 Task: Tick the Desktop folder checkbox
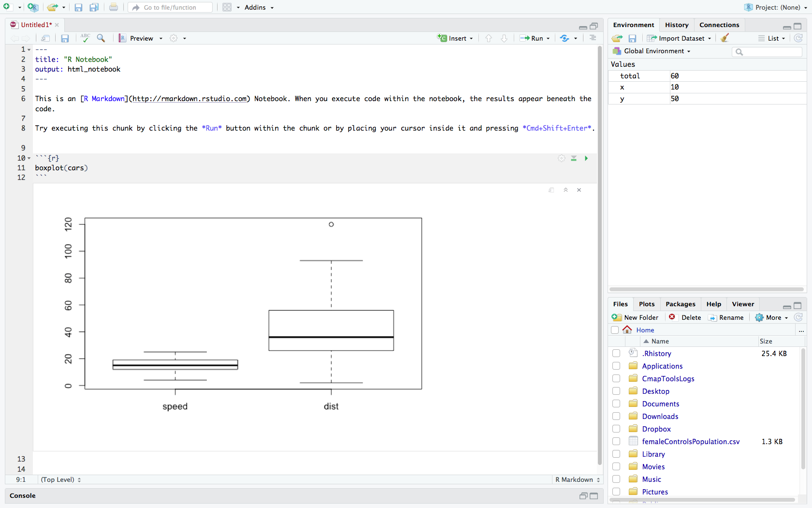coord(616,391)
